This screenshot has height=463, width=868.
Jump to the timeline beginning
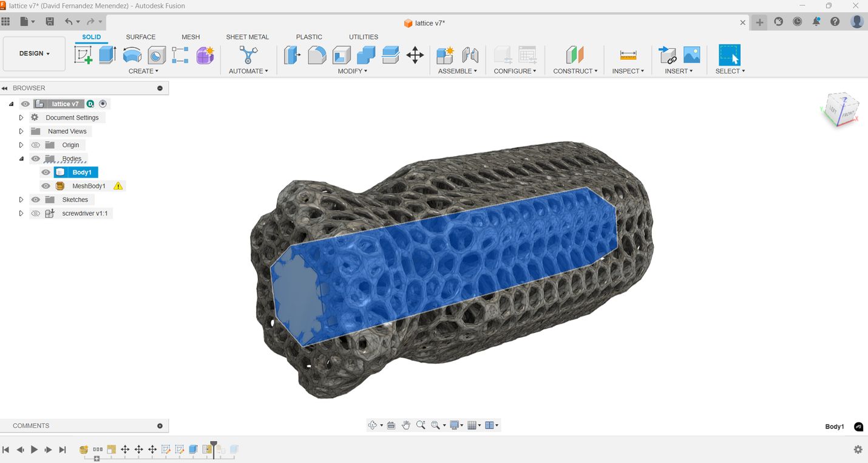(5, 450)
